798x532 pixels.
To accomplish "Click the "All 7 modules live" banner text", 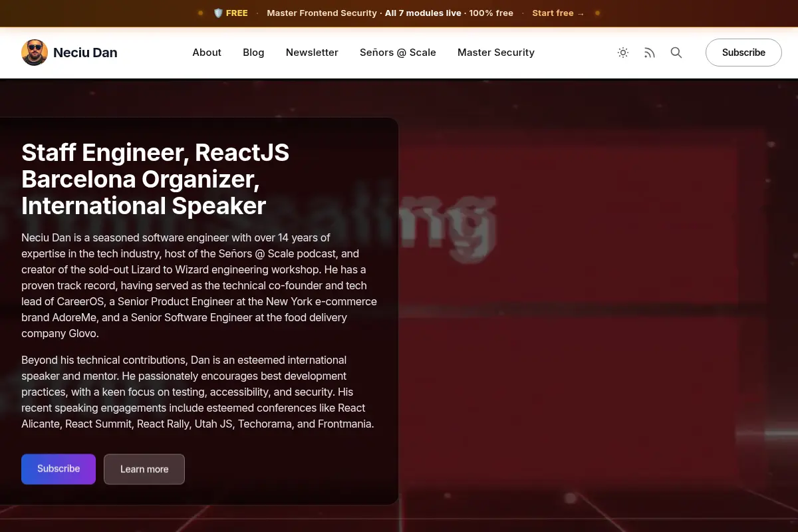I will pyautogui.click(x=423, y=13).
